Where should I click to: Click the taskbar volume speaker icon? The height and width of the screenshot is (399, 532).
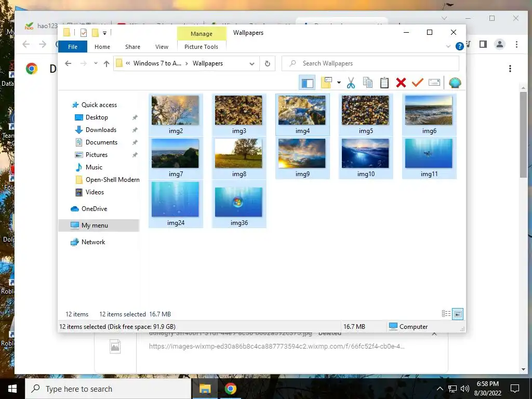465,389
